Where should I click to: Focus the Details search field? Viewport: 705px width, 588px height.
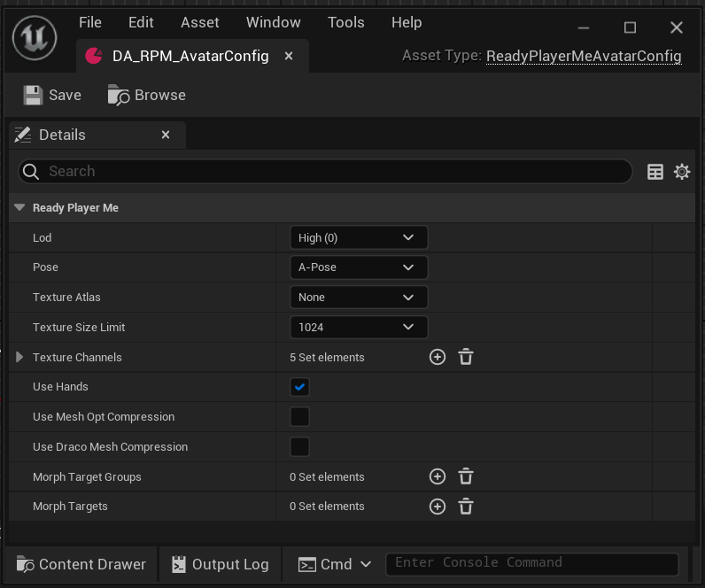click(325, 172)
